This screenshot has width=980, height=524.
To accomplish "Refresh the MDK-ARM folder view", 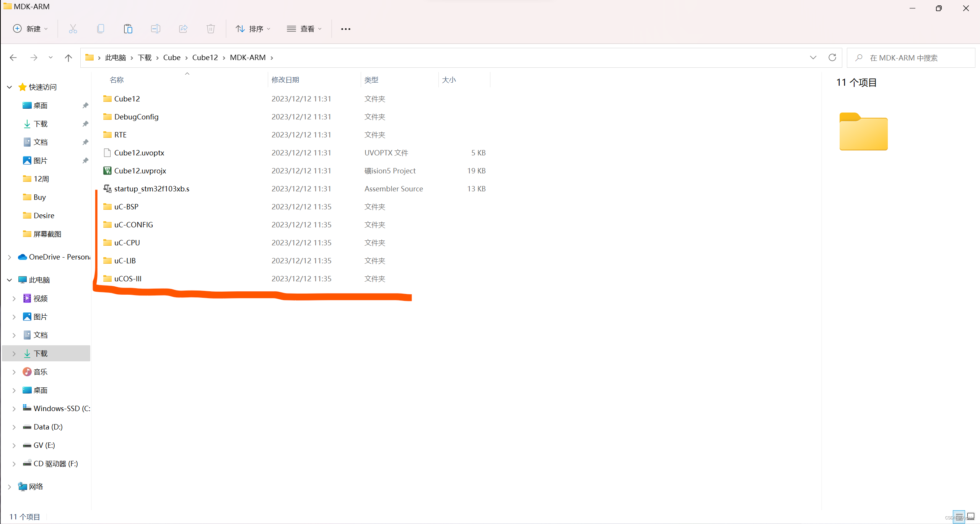I will click(x=832, y=57).
